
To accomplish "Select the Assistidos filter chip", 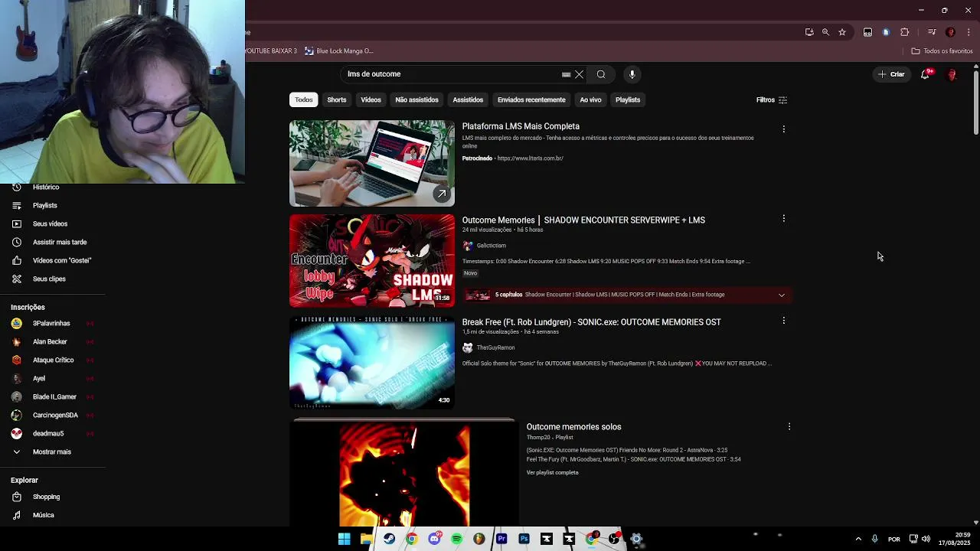I will pos(468,99).
